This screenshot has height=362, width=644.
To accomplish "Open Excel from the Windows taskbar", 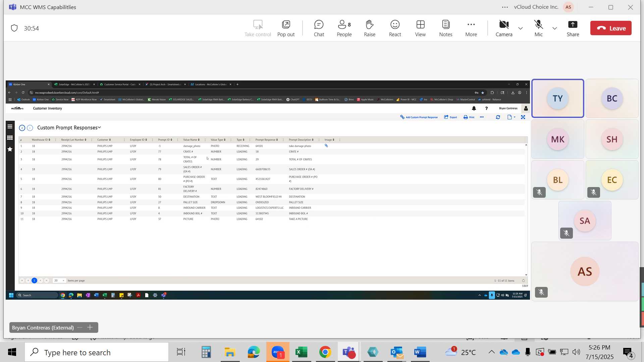I will coord(301,352).
